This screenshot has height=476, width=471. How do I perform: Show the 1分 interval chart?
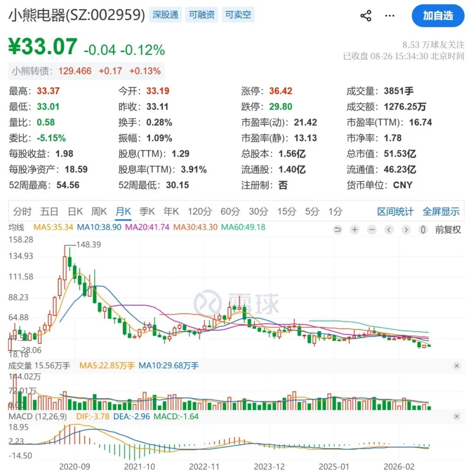click(335, 211)
